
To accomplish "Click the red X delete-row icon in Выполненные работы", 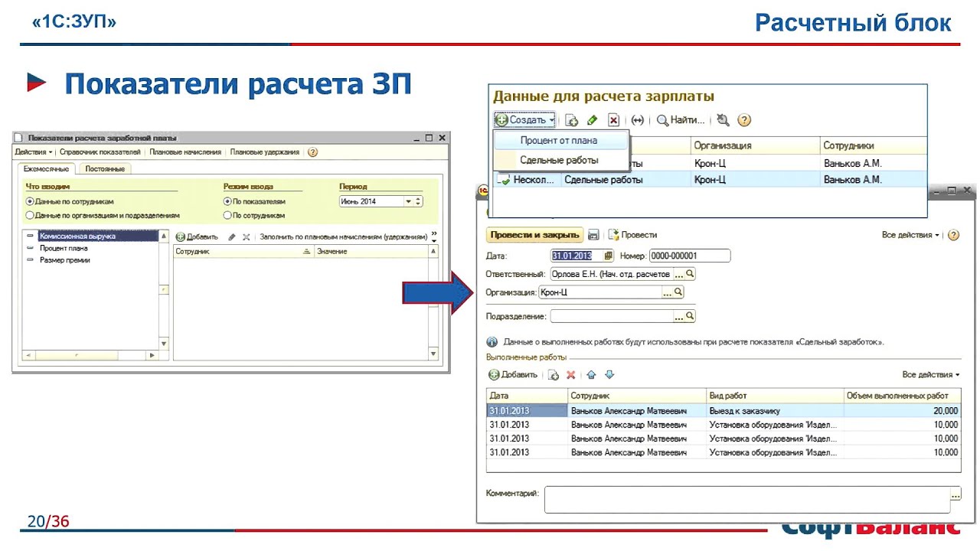I will pos(571,375).
